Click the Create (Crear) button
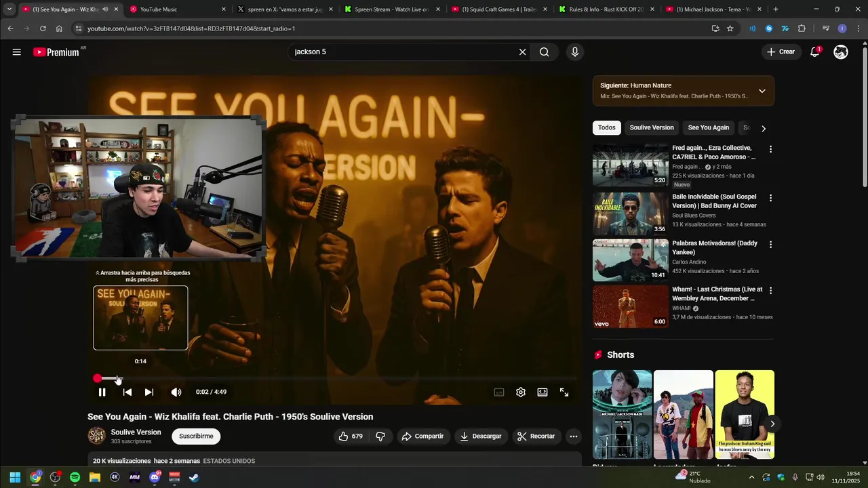The width and height of the screenshot is (868, 488). tap(781, 52)
